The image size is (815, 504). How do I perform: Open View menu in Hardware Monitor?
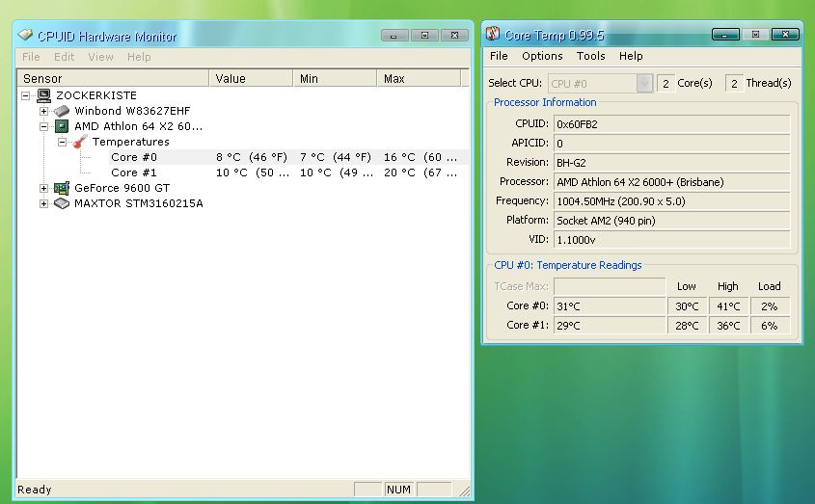point(100,57)
